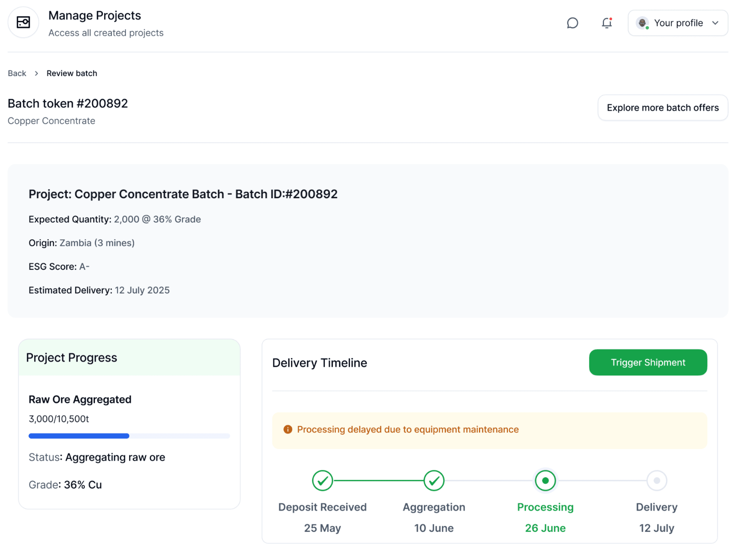Viewport: 734px width, 560px height.
Task: Click the Project Progress card header
Action: (129, 358)
